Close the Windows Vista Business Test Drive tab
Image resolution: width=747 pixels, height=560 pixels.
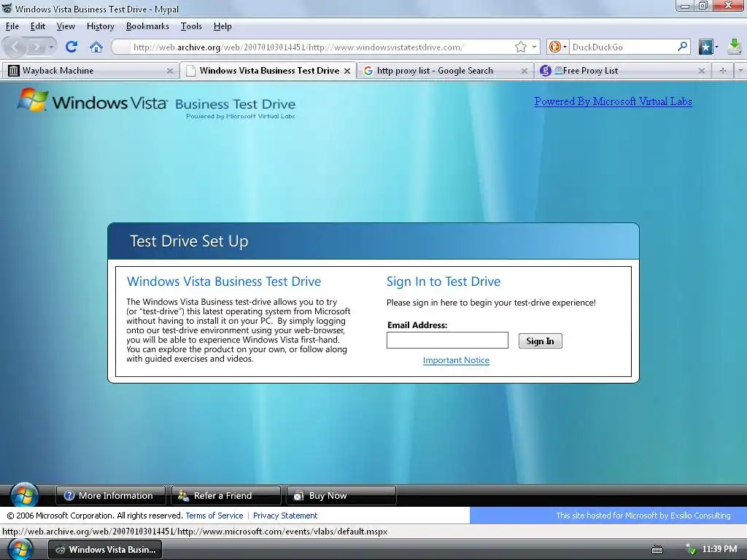tap(347, 71)
